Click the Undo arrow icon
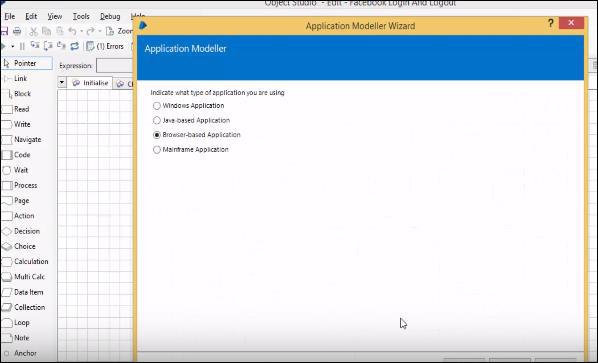This screenshot has width=598, height=363. click(72, 31)
